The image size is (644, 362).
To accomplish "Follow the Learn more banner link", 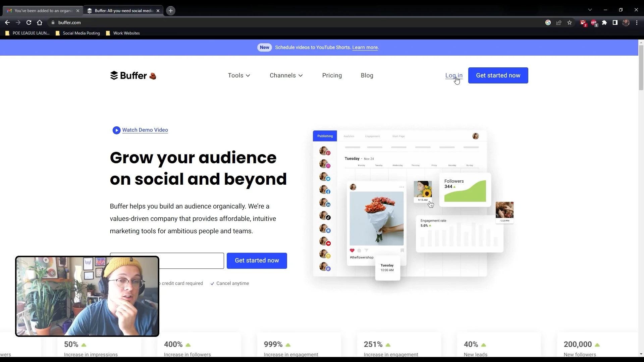I will pos(365,47).
